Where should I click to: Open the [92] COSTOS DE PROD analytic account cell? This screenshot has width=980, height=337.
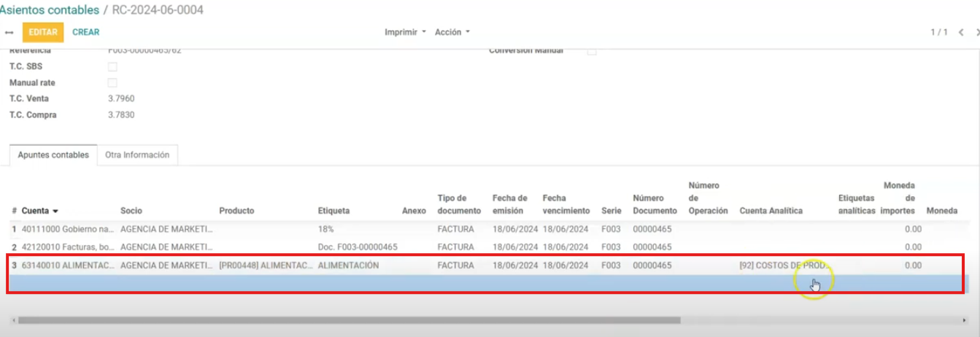click(x=784, y=266)
